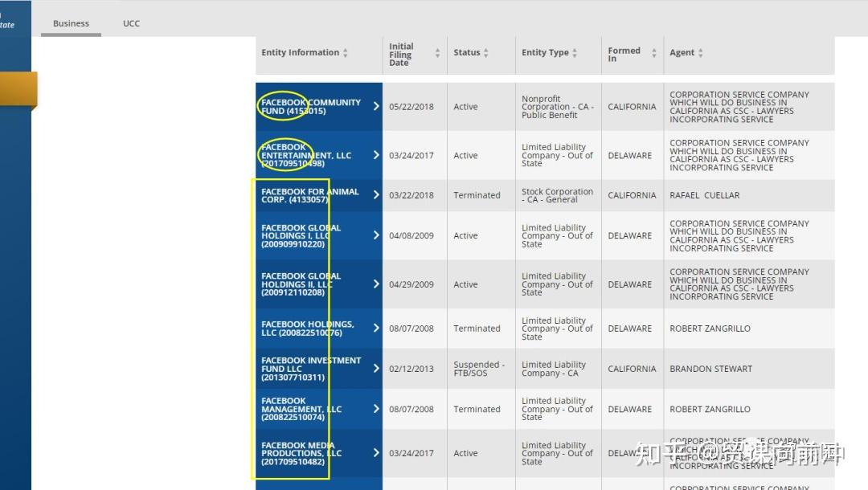Open FACEBOOK MEDIA PRODUCTIONS, LLC entity

pyautogui.click(x=301, y=453)
